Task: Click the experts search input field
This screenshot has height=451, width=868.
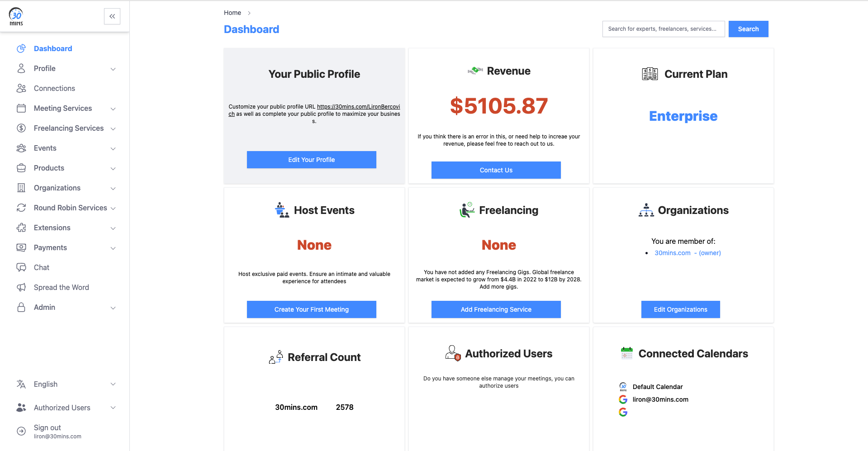Action: click(x=663, y=29)
